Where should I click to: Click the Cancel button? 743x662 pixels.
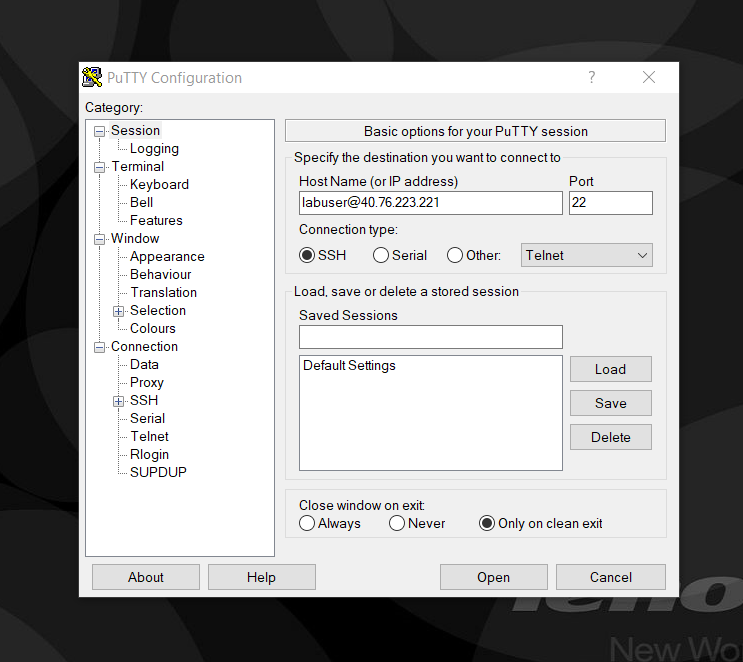pyautogui.click(x=611, y=577)
